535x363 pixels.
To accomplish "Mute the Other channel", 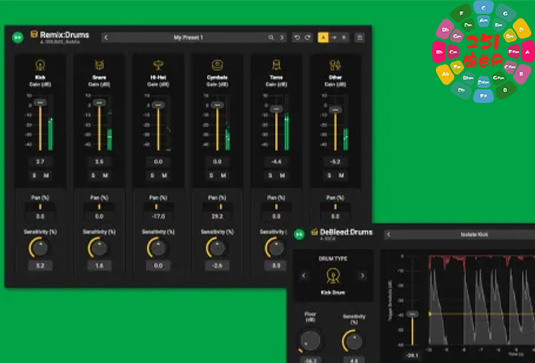I will pyautogui.click(x=342, y=175).
